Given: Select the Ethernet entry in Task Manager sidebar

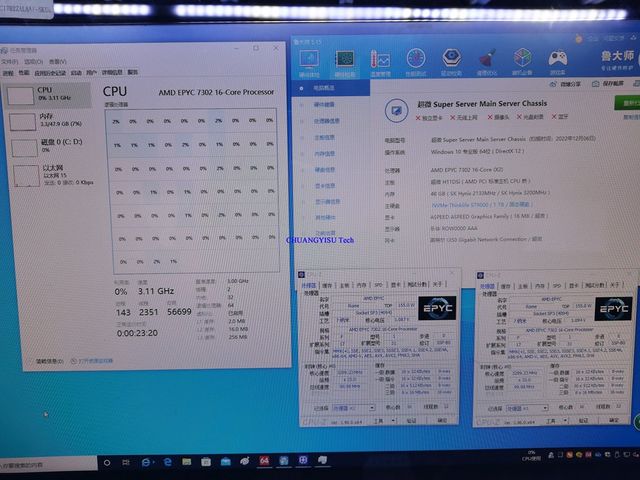Looking at the screenshot, I should point(49,175).
